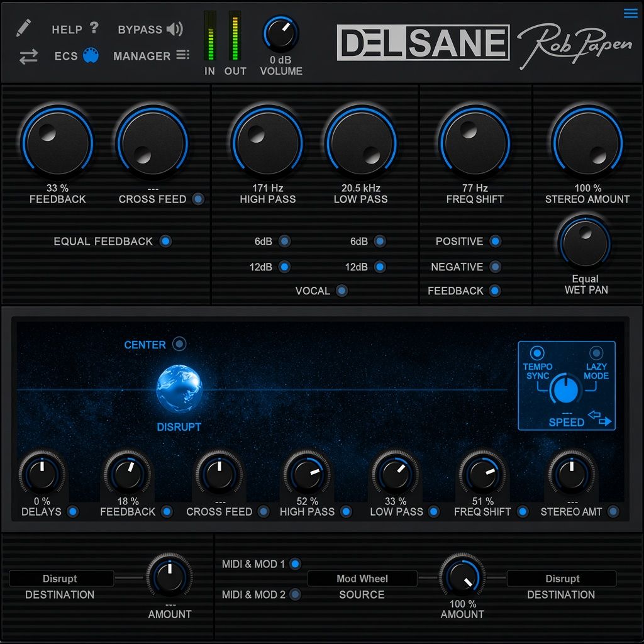Click the disrupt FEEDBACK 18 % knob
The width and height of the screenshot is (644, 644).
pos(128,474)
